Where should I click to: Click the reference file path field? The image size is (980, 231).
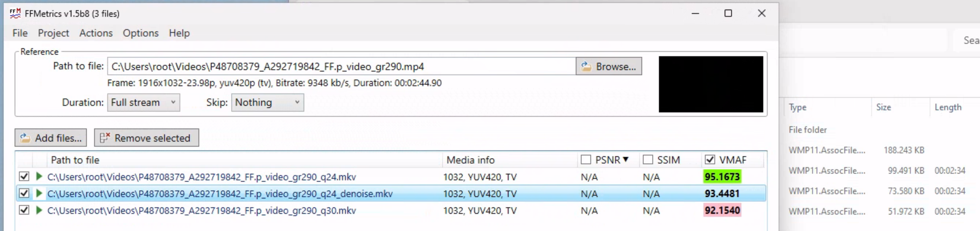(341, 66)
